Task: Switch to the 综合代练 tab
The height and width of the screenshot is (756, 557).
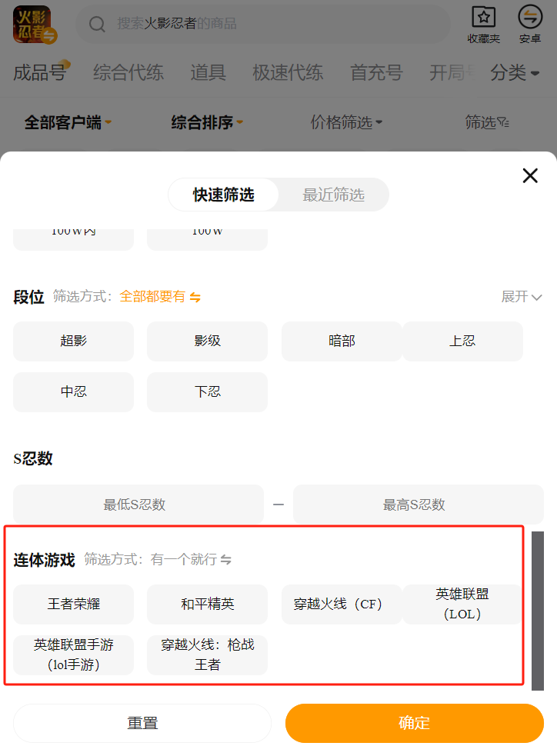Action: [128, 73]
